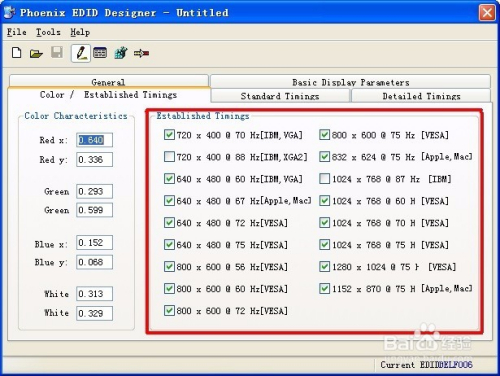Uncheck 832 x 624 @ 75 Hz checkbox

pyautogui.click(x=324, y=157)
